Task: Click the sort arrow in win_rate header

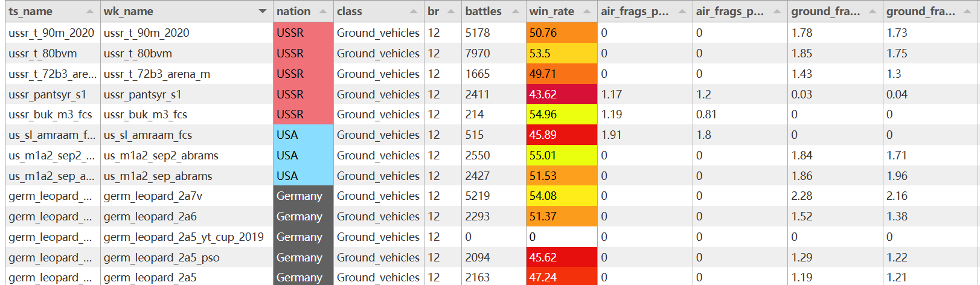Action: point(586,11)
